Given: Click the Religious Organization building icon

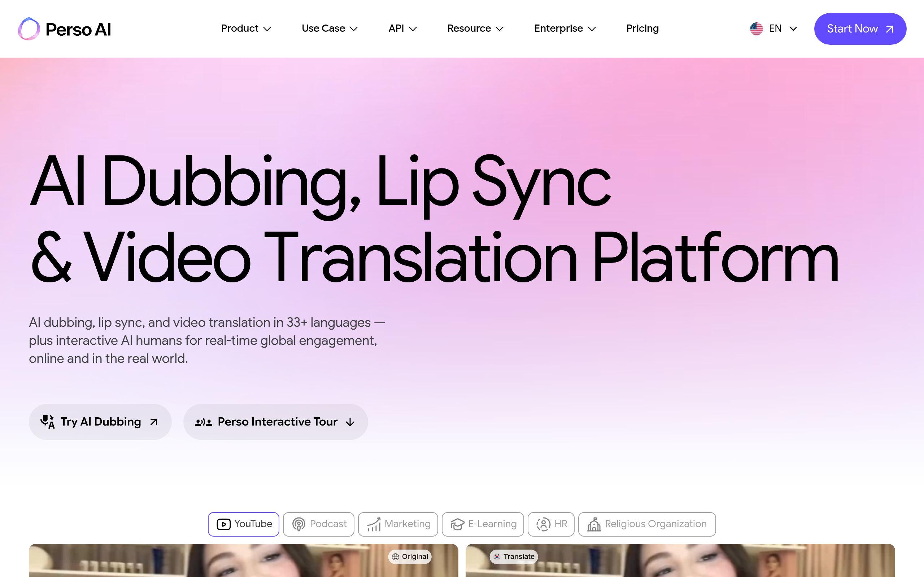Looking at the screenshot, I should (594, 524).
